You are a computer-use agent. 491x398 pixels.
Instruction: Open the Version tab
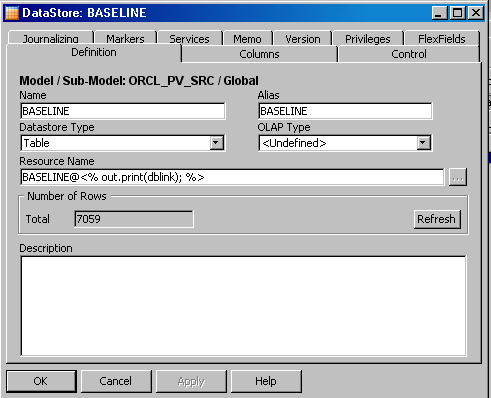[303, 39]
